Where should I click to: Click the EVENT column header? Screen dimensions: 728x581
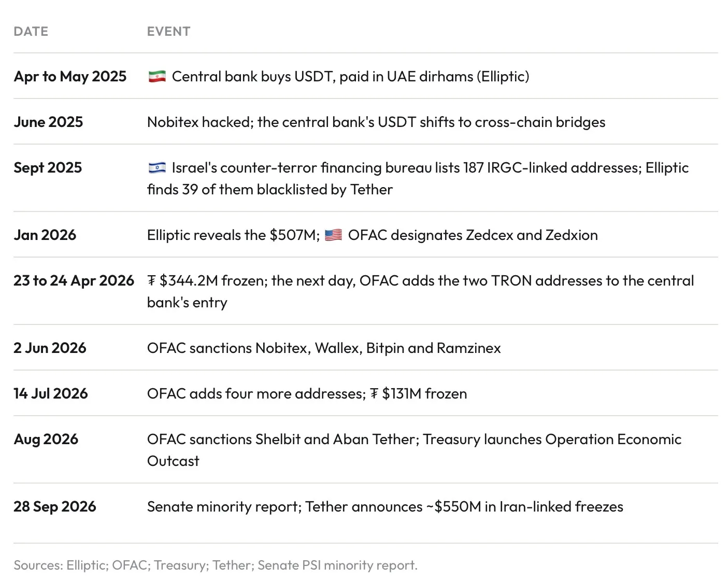click(168, 32)
